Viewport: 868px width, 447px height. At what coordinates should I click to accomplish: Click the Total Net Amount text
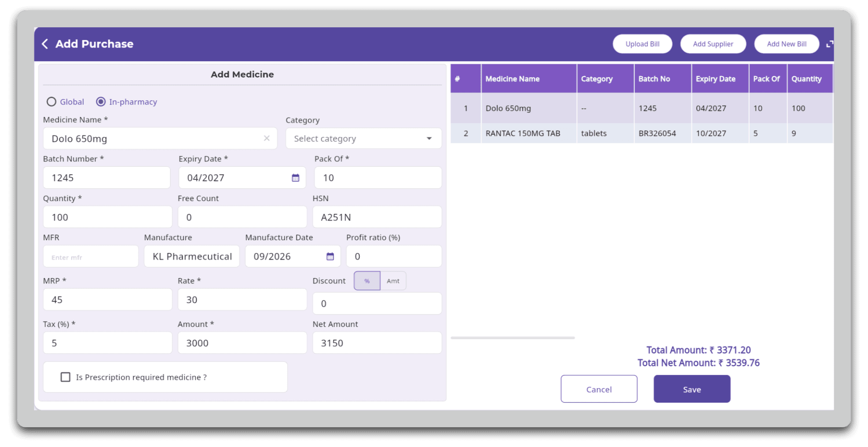click(x=699, y=363)
